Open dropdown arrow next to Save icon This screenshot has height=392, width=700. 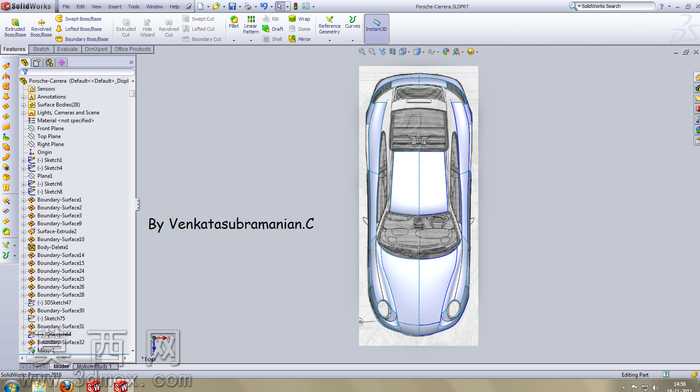pos(239,6)
